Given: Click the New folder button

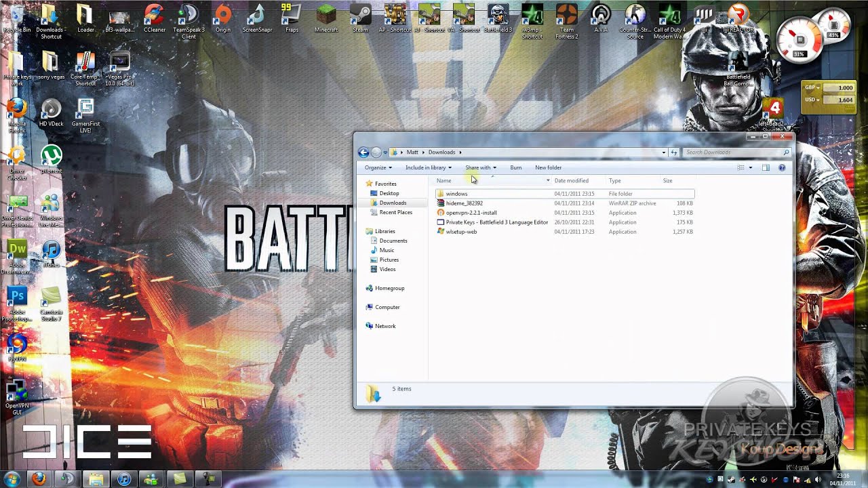Looking at the screenshot, I should (548, 167).
